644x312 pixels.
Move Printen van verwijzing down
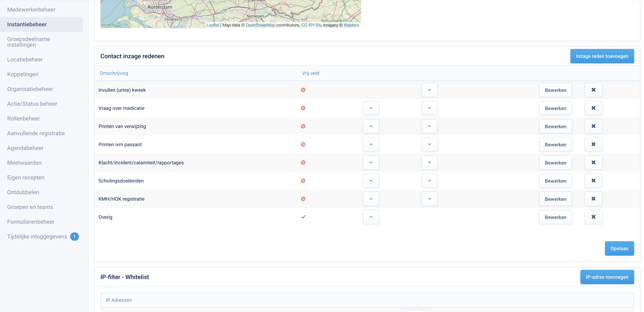(x=429, y=126)
